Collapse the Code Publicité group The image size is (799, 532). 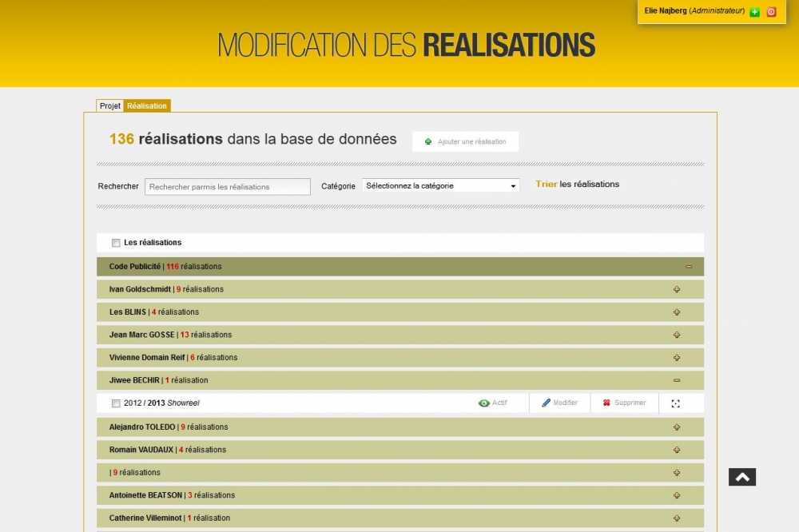[x=689, y=267]
